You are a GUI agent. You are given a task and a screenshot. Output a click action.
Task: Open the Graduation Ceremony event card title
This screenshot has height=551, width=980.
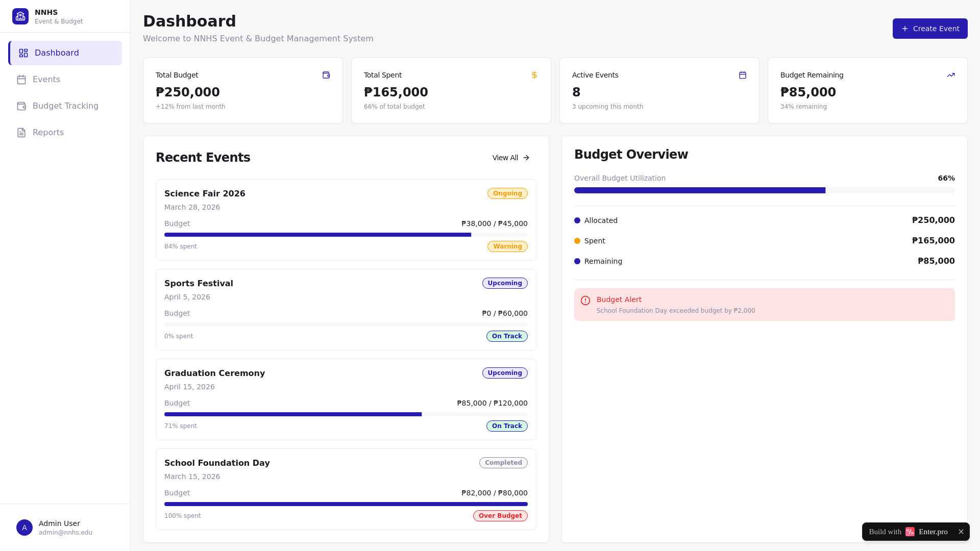(214, 373)
